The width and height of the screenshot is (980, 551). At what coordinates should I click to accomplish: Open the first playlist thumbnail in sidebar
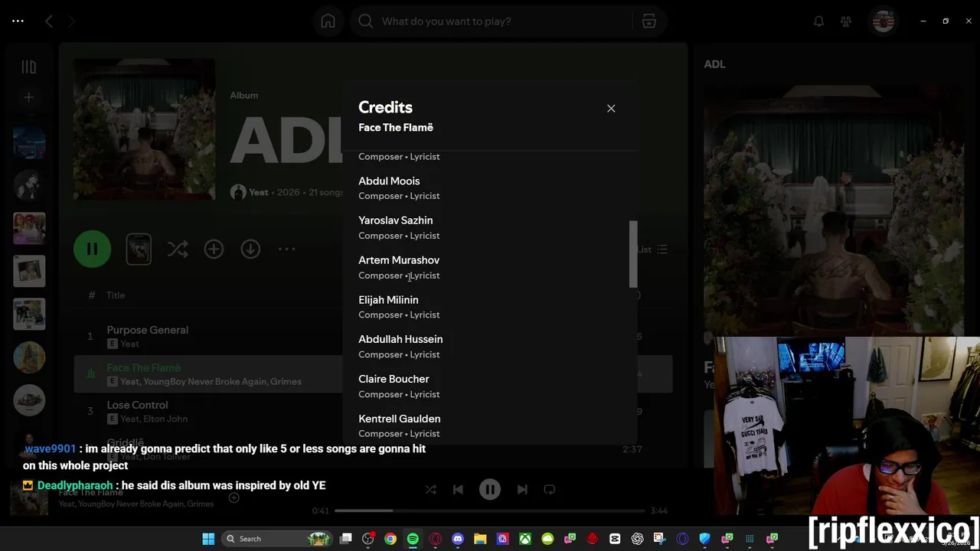point(29,142)
